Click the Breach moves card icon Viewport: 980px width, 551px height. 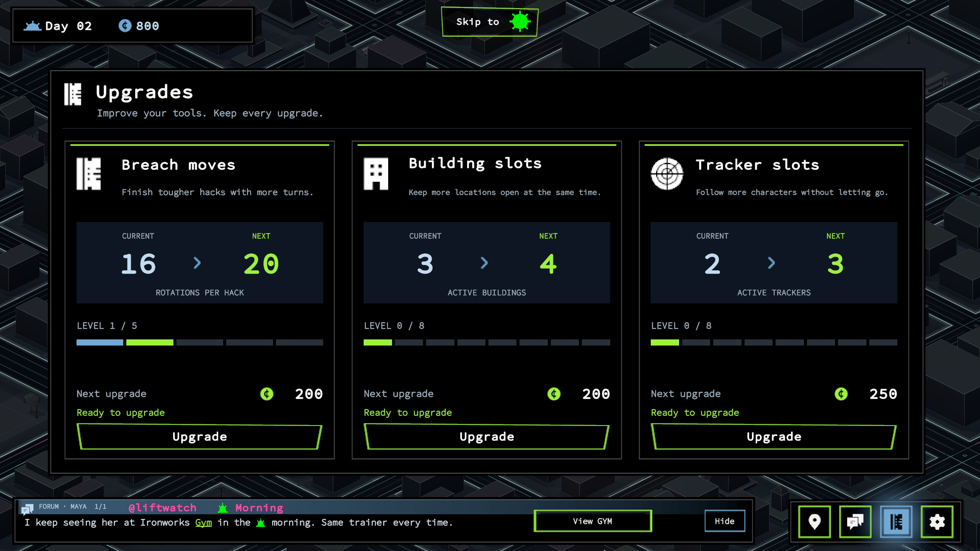click(x=89, y=174)
